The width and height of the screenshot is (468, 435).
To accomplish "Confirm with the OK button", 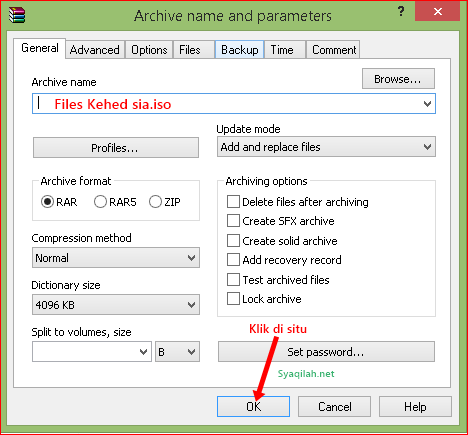I will pos(253,407).
